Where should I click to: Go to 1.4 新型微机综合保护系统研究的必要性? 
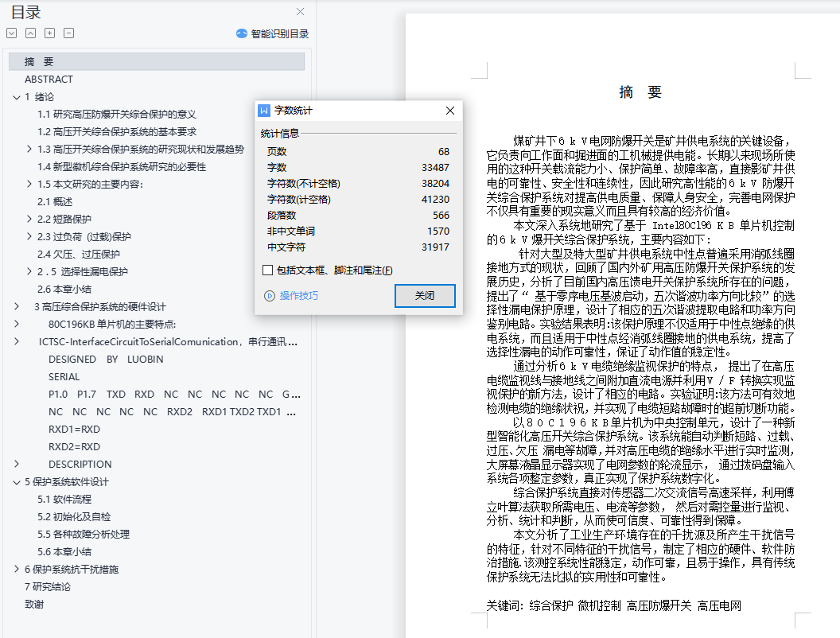click(122, 166)
